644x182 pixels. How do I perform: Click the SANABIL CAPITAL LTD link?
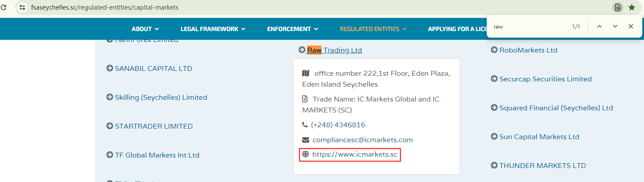tap(153, 69)
